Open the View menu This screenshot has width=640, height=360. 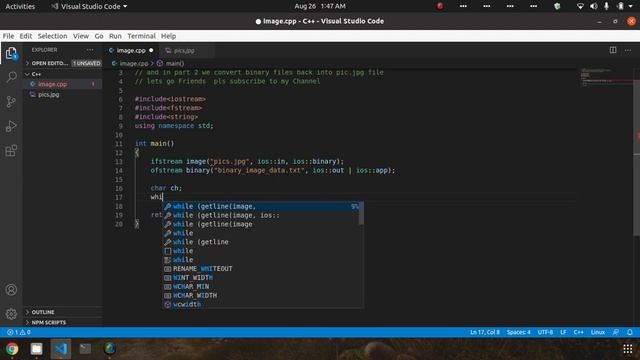pos(81,36)
